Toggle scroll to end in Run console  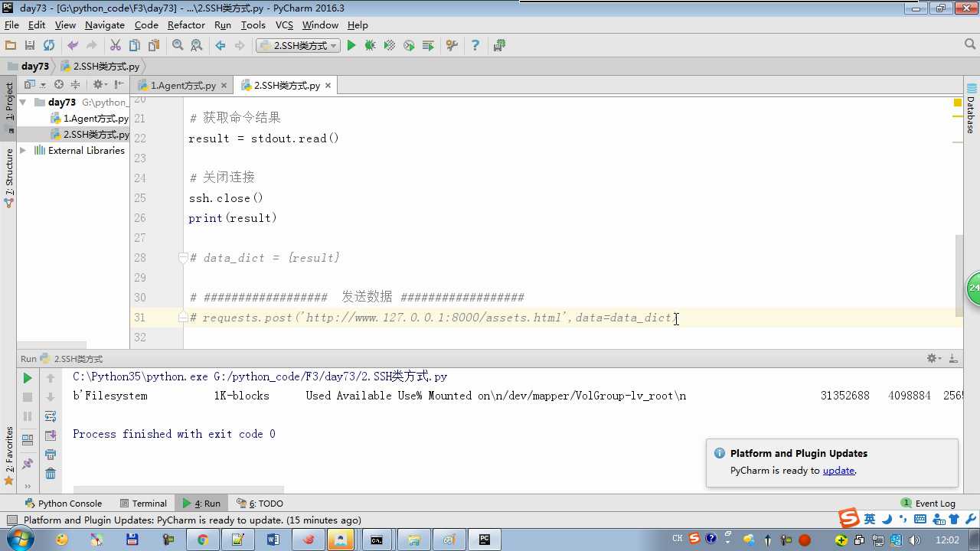(x=51, y=435)
